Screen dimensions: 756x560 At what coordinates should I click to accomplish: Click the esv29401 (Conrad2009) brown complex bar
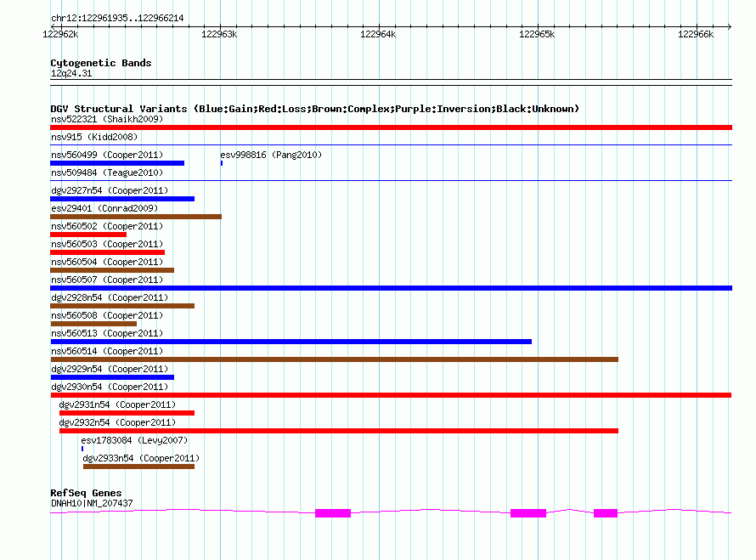tap(136, 217)
